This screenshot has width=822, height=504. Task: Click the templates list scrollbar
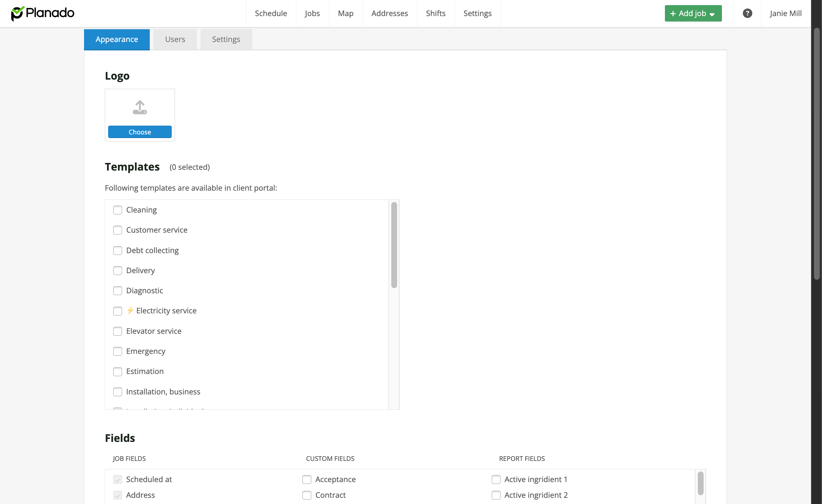[x=394, y=245]
